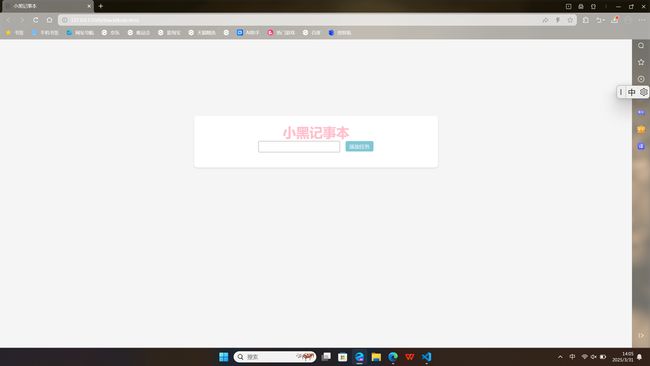Open the Wi-Fi network tray icon

(585, 357)
